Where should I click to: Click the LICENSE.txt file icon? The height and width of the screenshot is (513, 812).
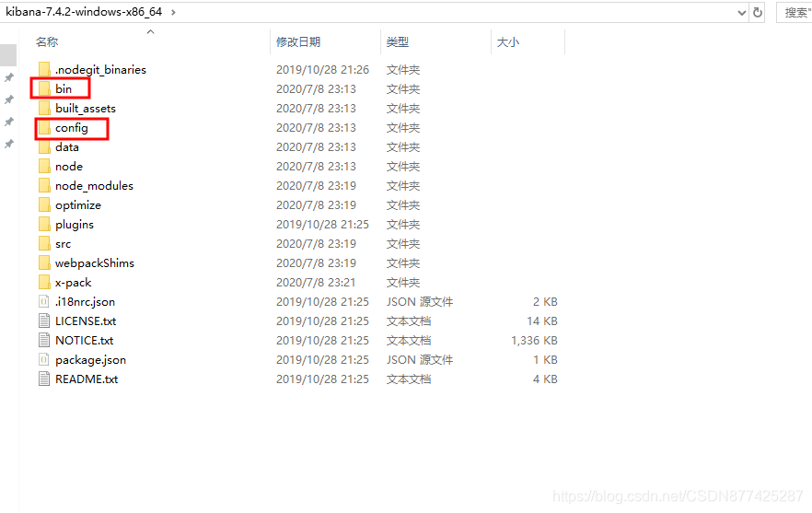pos(44,321)
